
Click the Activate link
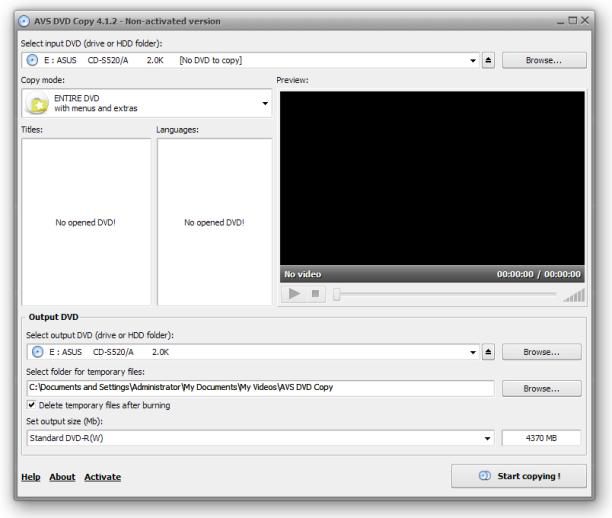point(102,477)
